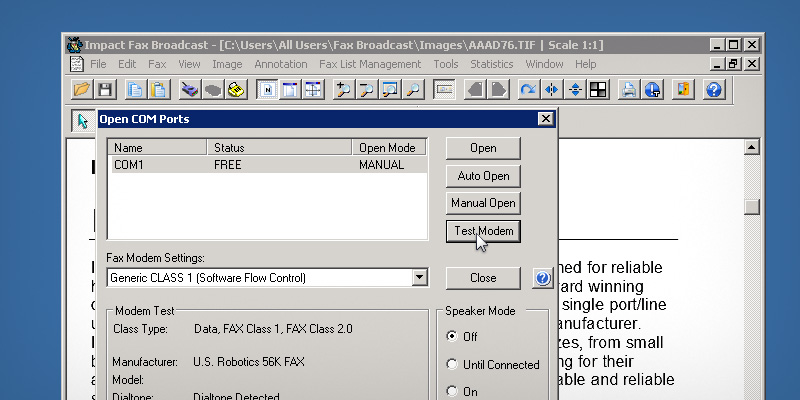Click the Auto Open button

tap(483, 176)
